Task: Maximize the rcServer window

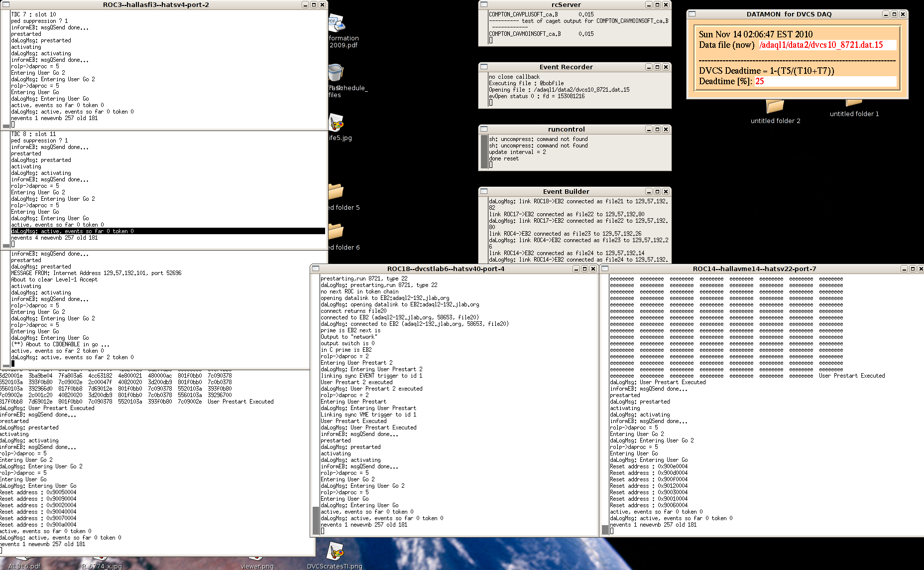Action: pos(657,4)
